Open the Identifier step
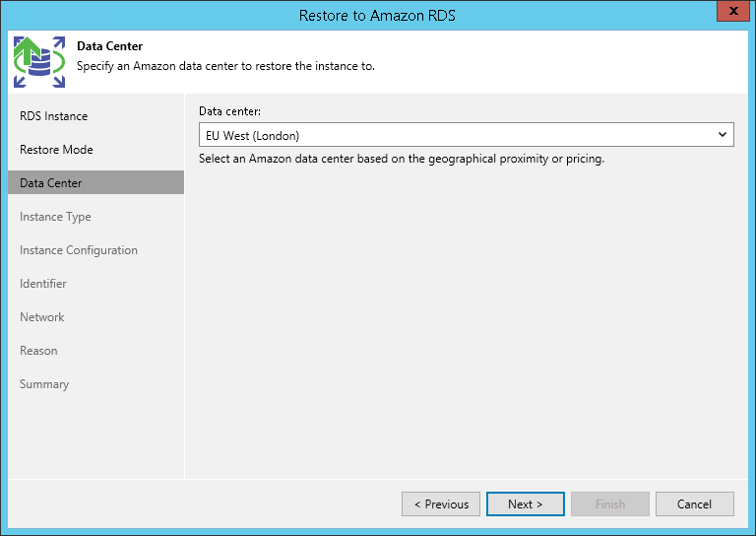This screenshot has height=536, width=756. [x=43, y=284]
